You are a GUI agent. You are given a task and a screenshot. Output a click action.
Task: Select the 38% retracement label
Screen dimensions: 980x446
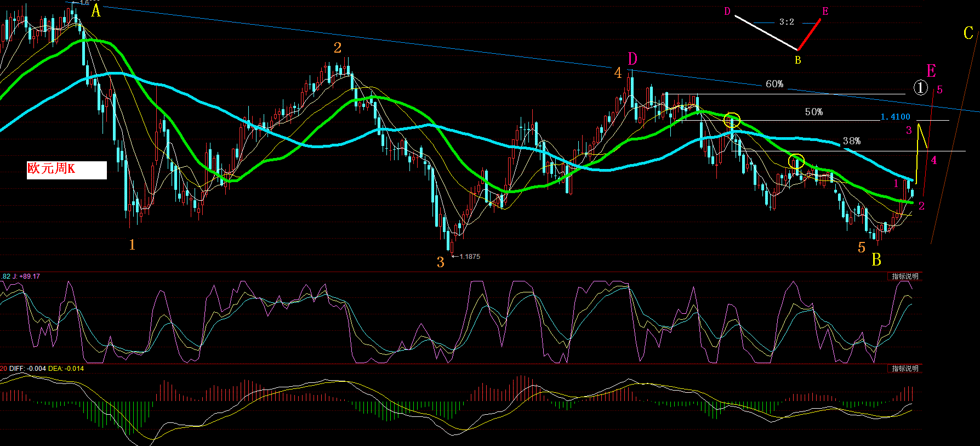[x=852, y=141]
